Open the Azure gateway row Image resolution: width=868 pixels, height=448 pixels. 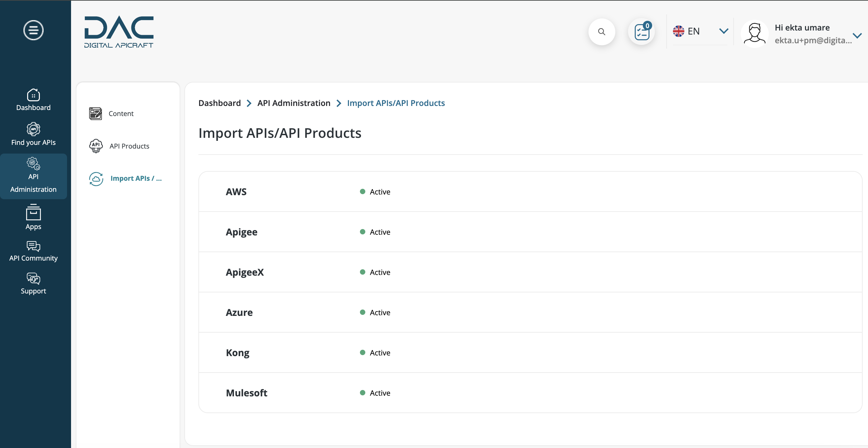point(531,313)
